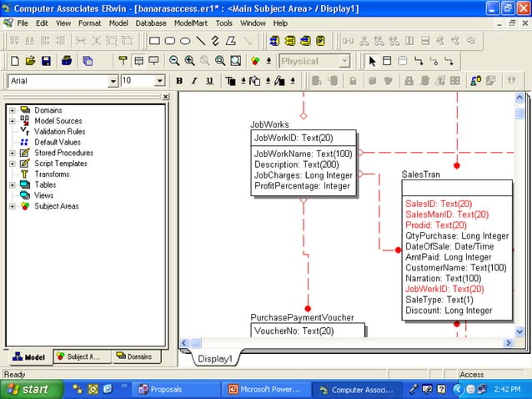Switch to Microsoft PowerPoint taskbar window
The image size is (532, 399).
266,390
